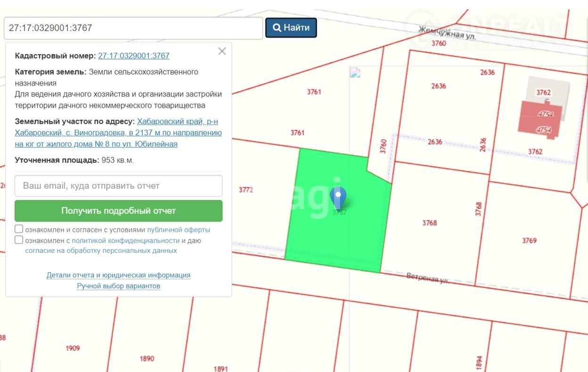Viewport: 588px width, 372px height.
Task: Check the public offer agreement checkbox
Action: point(19,229)
